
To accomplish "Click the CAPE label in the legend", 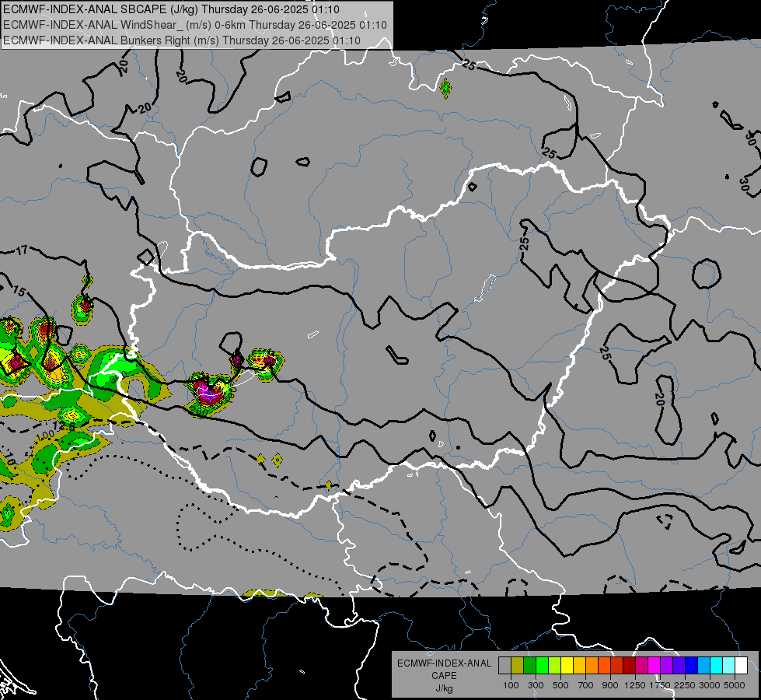I will [x=444, y=676].
